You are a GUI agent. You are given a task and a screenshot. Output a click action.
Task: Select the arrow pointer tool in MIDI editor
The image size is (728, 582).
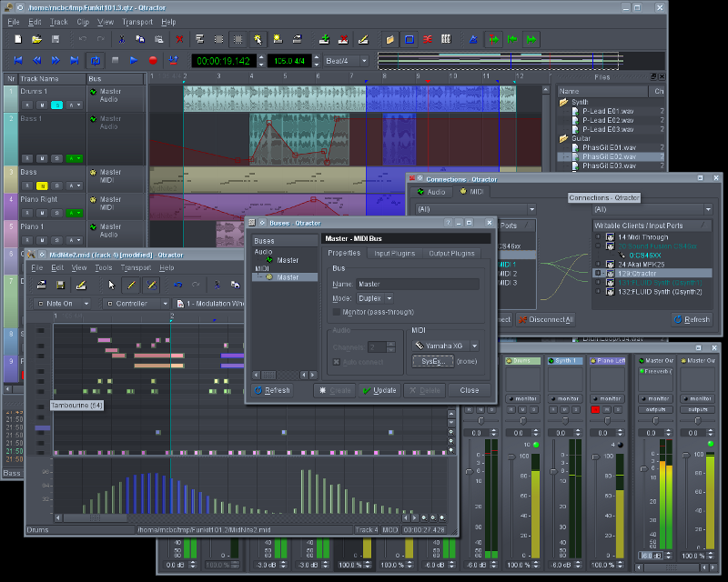click(112, 285)
